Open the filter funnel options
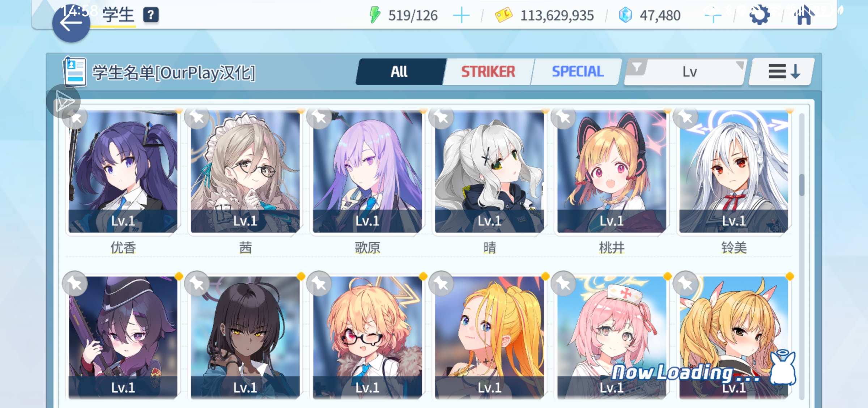Viewport: 868px width, 408px height. pos(636,68)
